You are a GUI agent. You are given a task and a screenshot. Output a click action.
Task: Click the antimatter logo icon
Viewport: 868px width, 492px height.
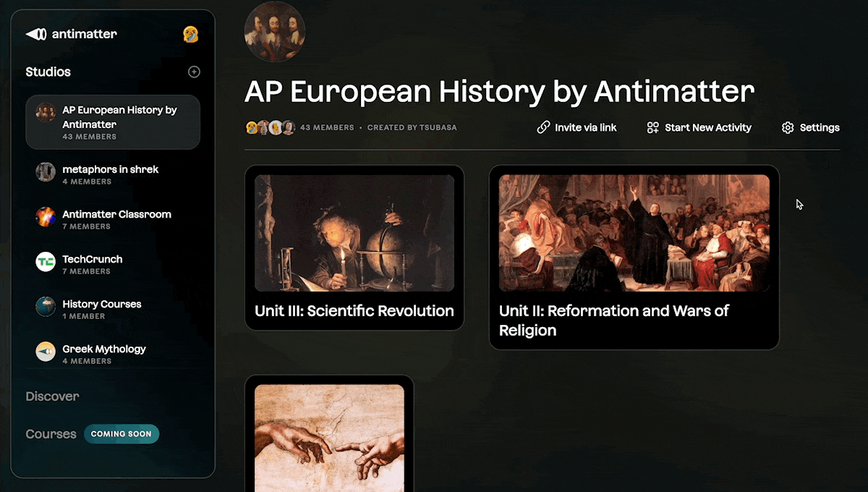click(x=36, y=34)
